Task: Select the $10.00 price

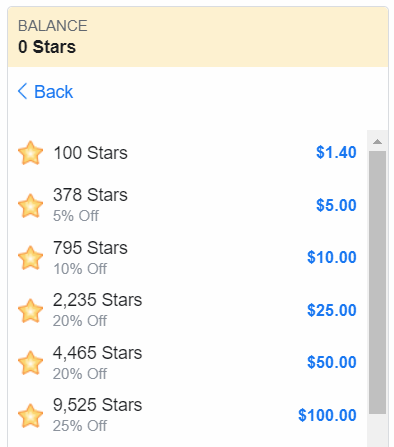Action: point(332,257)
